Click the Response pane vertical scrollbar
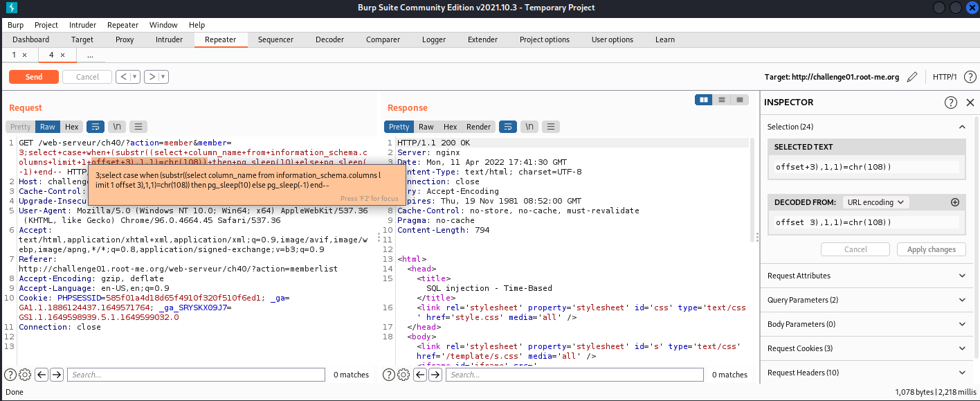This screenshot has height=401, width=980. click(x=752, y=190)
